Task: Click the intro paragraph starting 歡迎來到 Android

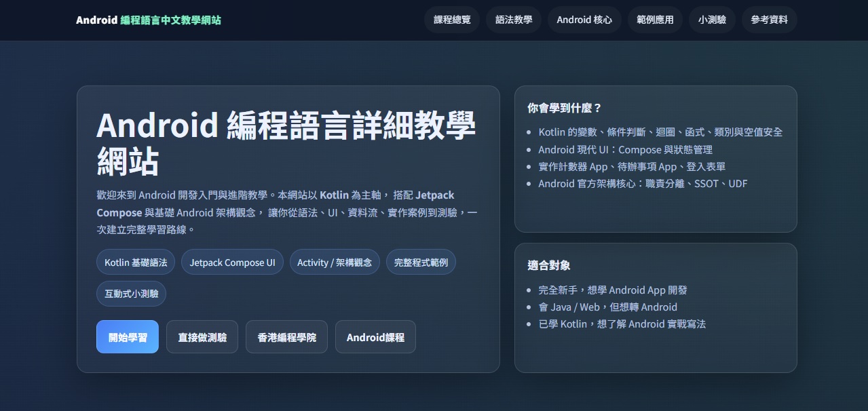Action: pos(287,212)
